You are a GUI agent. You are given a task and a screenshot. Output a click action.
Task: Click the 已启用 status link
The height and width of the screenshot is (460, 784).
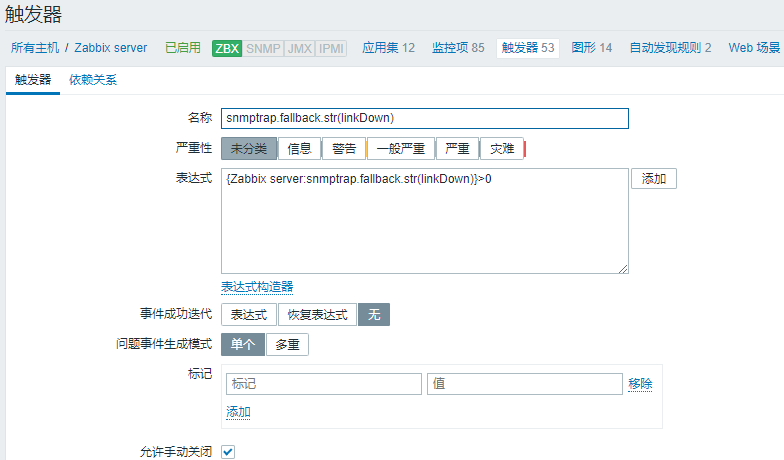pyautogui.click(x=182, y=48)
